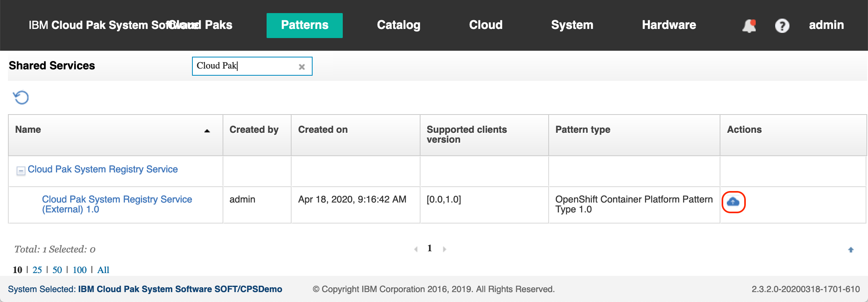Open the admin user menu
The width and height of the screenshot is (868, 302).
click(826, 25)
